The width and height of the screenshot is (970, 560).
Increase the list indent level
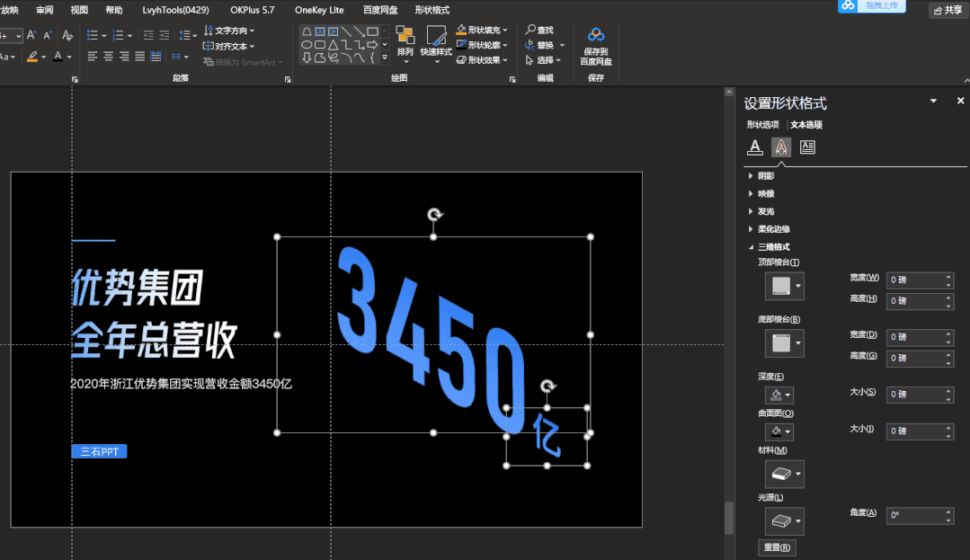(x=164, y=35)
